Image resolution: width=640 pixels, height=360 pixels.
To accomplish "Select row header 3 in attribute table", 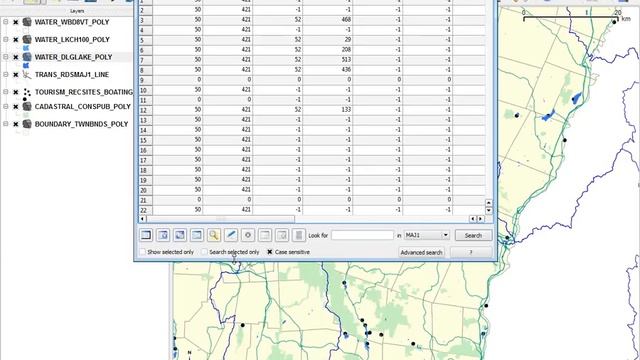I will click(x=146, y=20).
